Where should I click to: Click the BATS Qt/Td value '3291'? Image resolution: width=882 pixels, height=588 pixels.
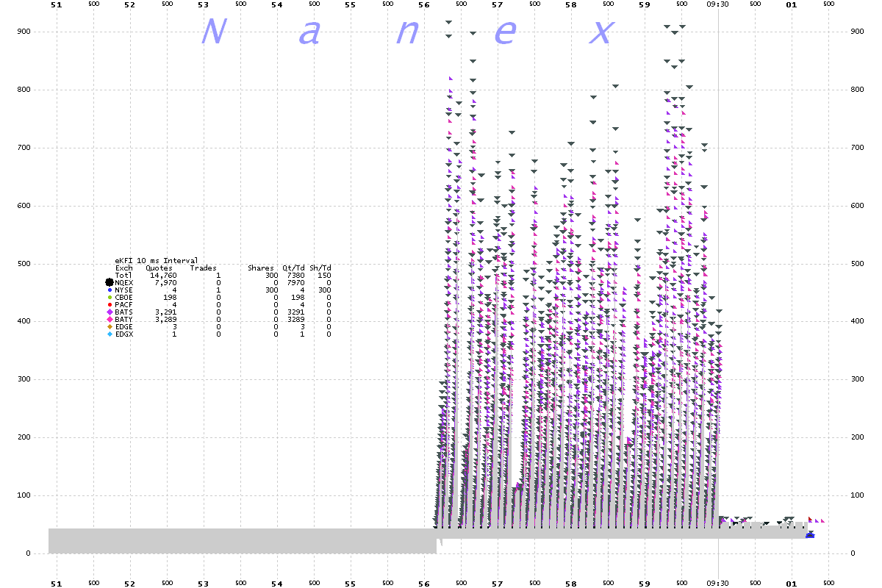[296, 312]
